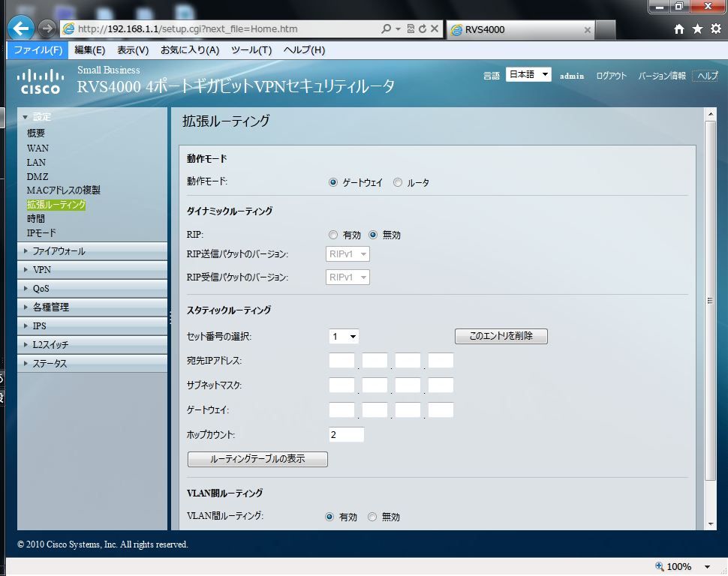
Task: Expand the ステータス sidebar section
Action: point(92,364)
